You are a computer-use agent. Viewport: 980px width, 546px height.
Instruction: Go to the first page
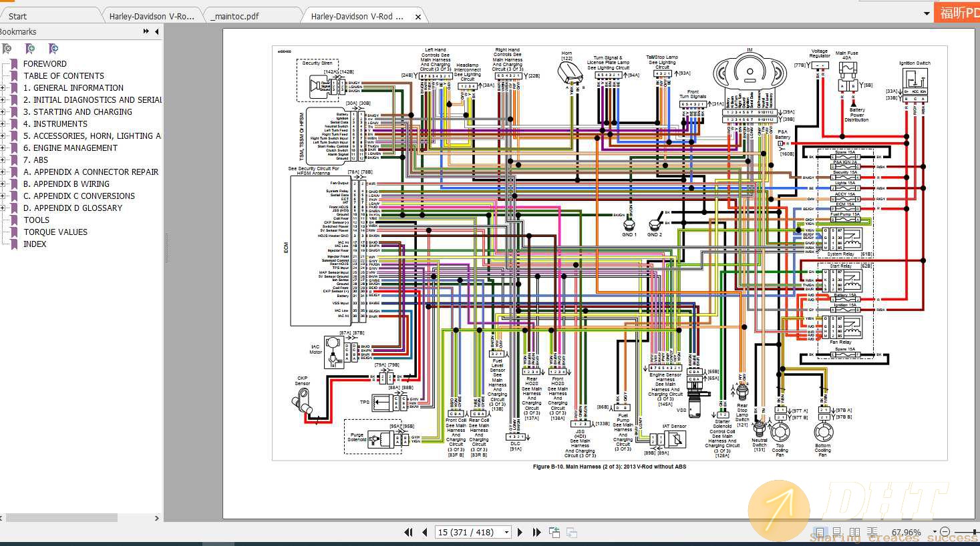[409, 532]
